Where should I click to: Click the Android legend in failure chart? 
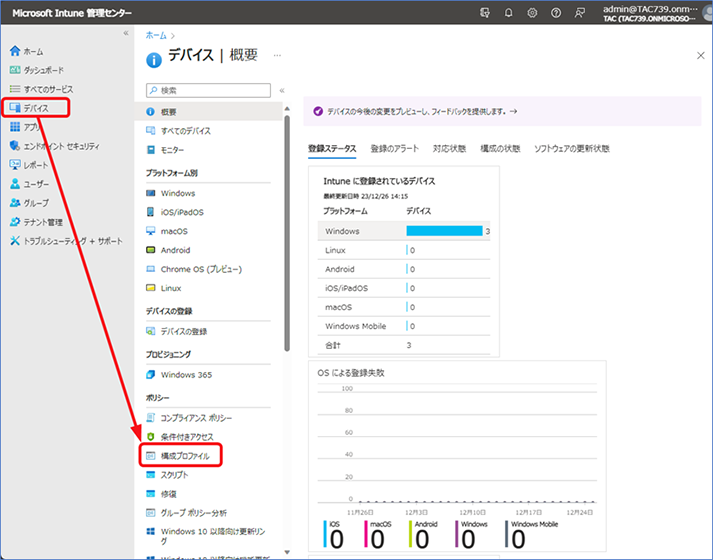(x=423, y=534)
